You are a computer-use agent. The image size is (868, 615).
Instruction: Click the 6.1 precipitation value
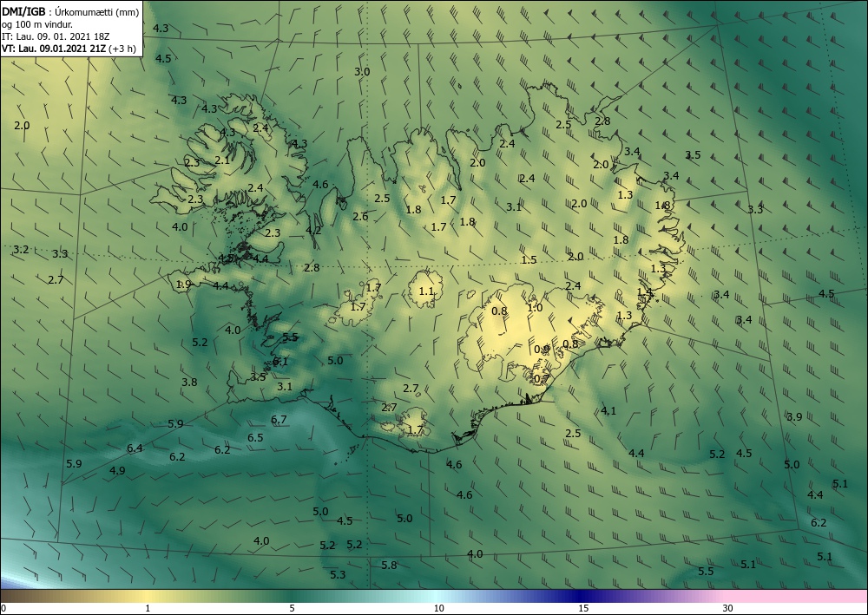(280, 362)
